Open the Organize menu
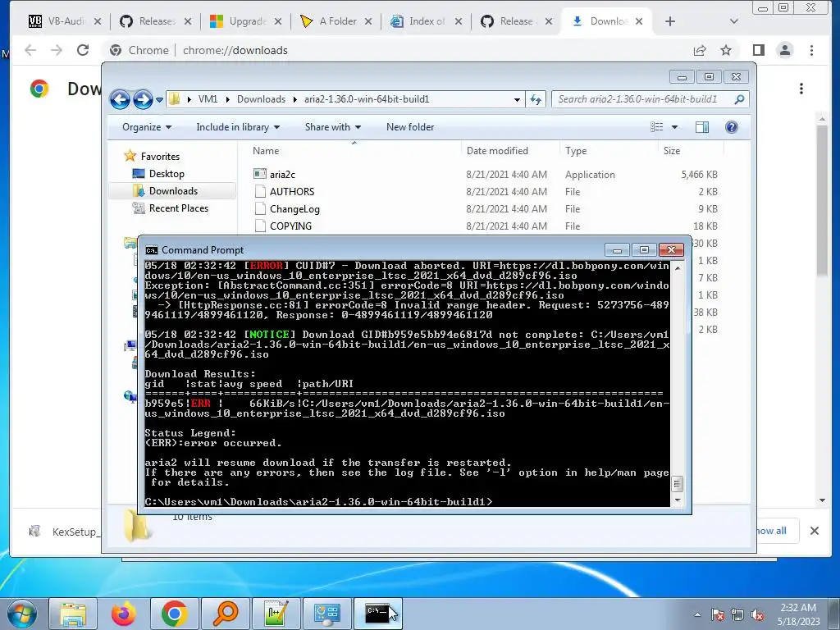840x630 pixels. click(147, 127)
